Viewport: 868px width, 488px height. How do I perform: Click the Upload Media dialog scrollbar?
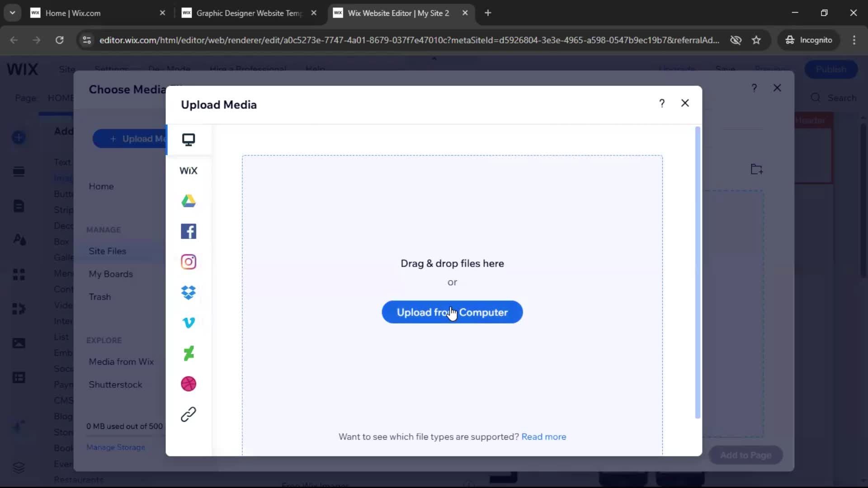click(698, 271)
